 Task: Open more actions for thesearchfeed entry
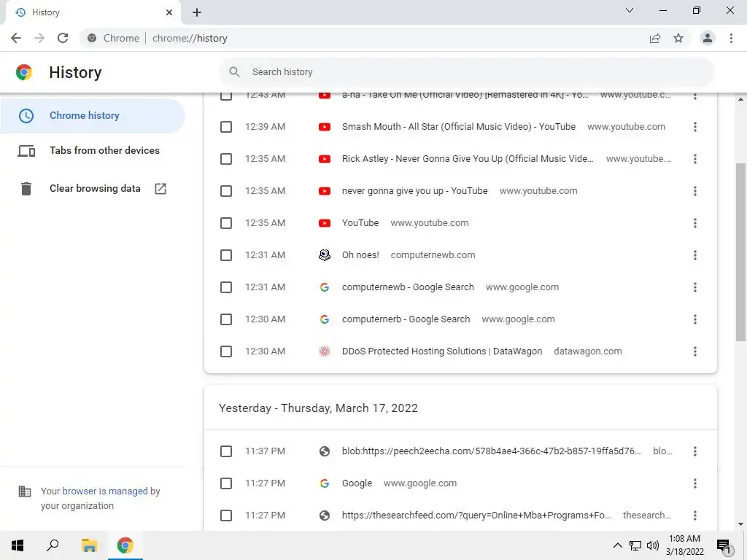[x=695, y=516]
